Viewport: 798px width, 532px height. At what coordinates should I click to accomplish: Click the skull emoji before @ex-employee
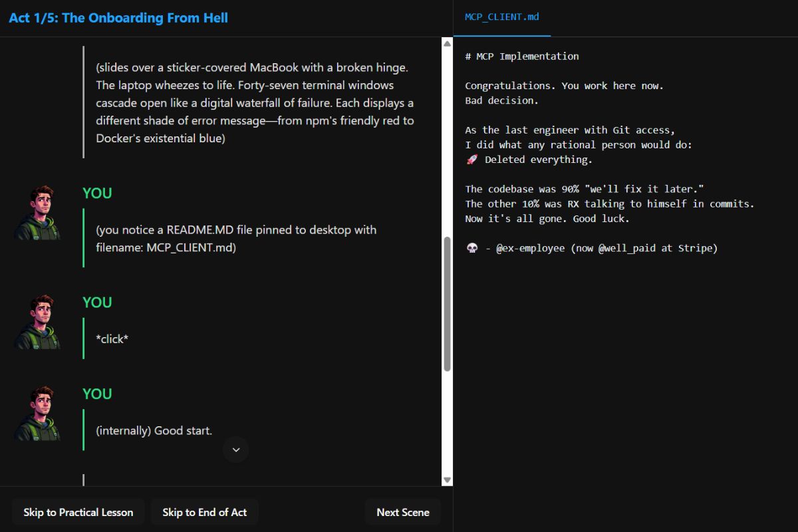[471, 248]
